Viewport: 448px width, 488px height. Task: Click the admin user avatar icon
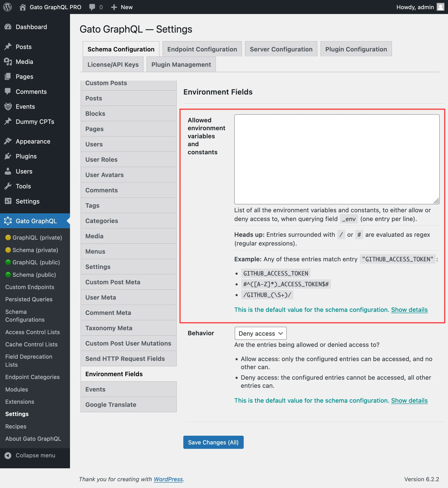(440, 7)
